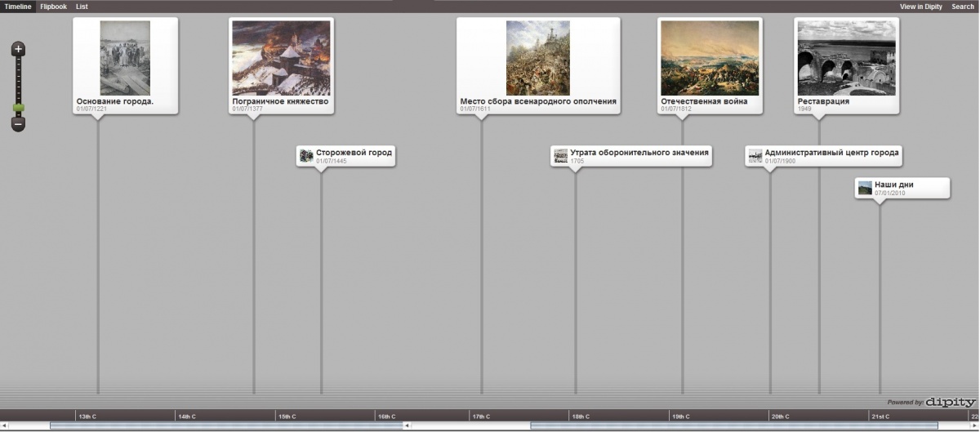Open the Отечественная война battle painting
This screenshot has height=432, width=980.
[x=709, y=58]
